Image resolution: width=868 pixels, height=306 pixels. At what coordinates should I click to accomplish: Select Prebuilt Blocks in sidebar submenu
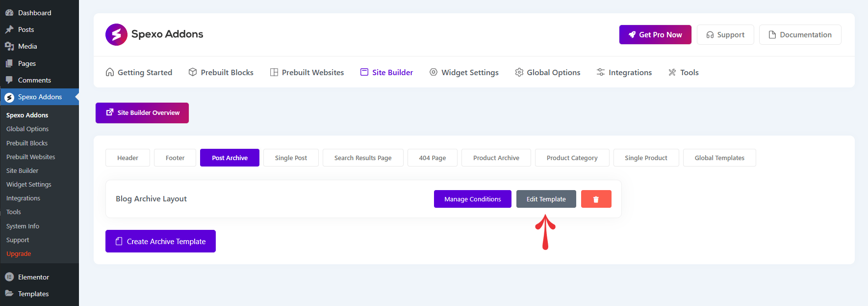[x=27, y=143]
